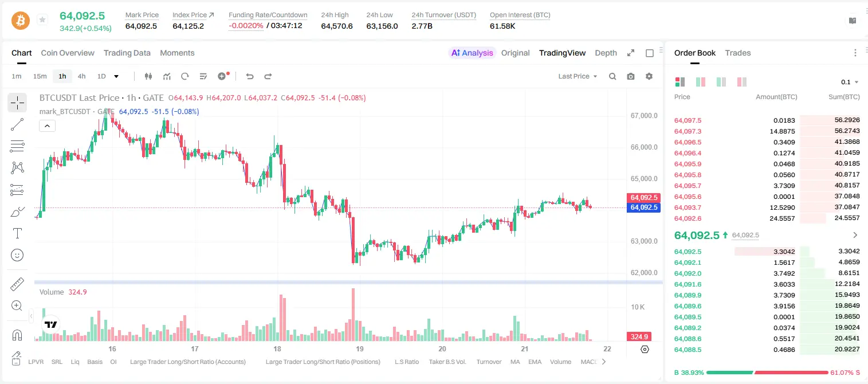Favorite BTC with the star icon

42,20
